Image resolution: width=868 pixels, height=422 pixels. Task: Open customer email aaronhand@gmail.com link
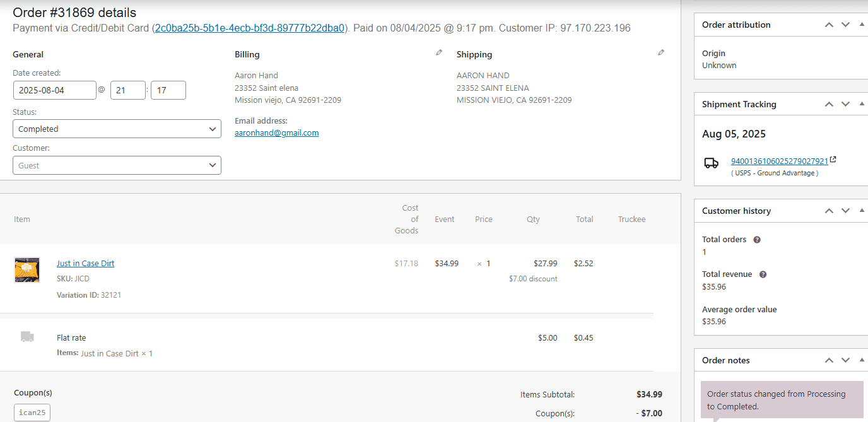tap(276, 133)
